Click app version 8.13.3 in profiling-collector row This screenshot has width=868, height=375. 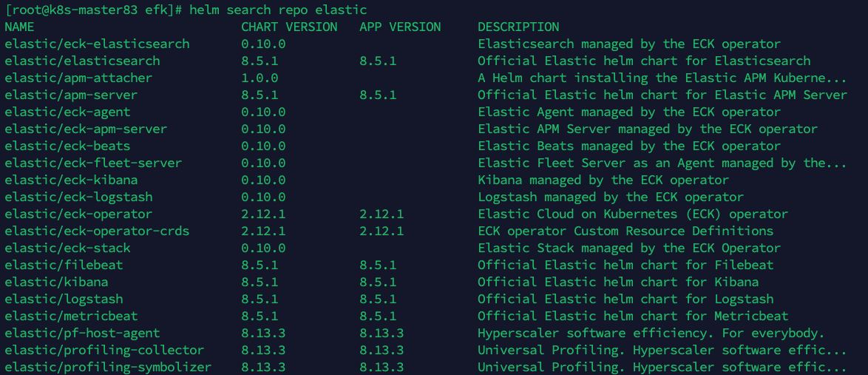tap(382, 350)
